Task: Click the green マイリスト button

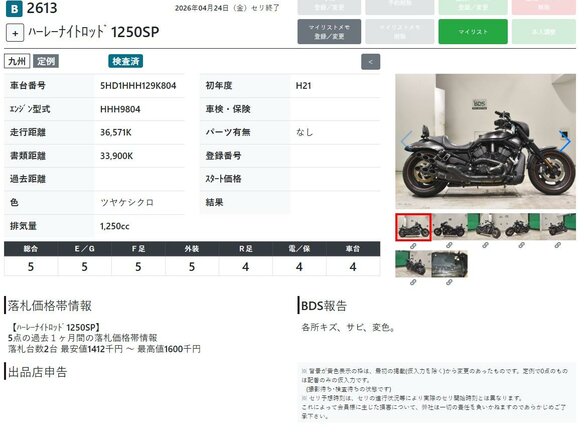Action: pos(473,32)
